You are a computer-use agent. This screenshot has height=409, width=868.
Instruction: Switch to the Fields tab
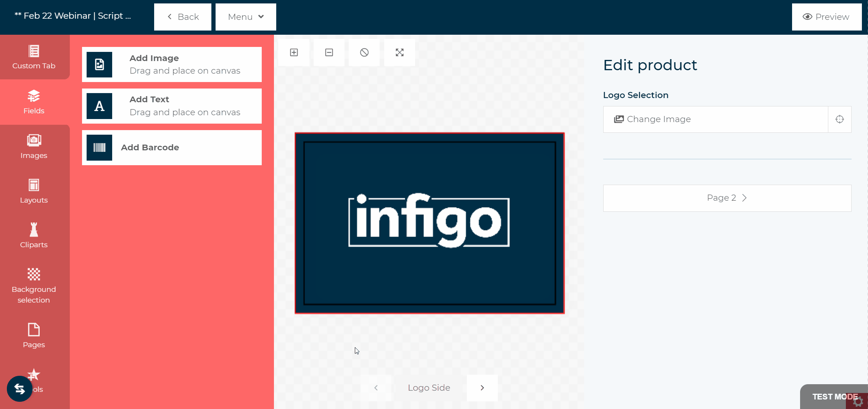[x=34, y=102]
